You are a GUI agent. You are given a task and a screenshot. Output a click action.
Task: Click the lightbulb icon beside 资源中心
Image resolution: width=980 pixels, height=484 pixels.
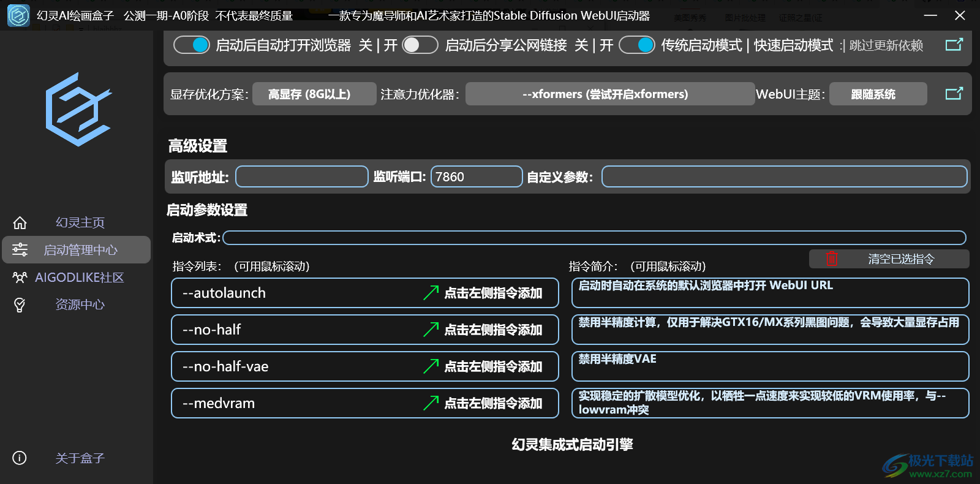(x=20, y=304)
